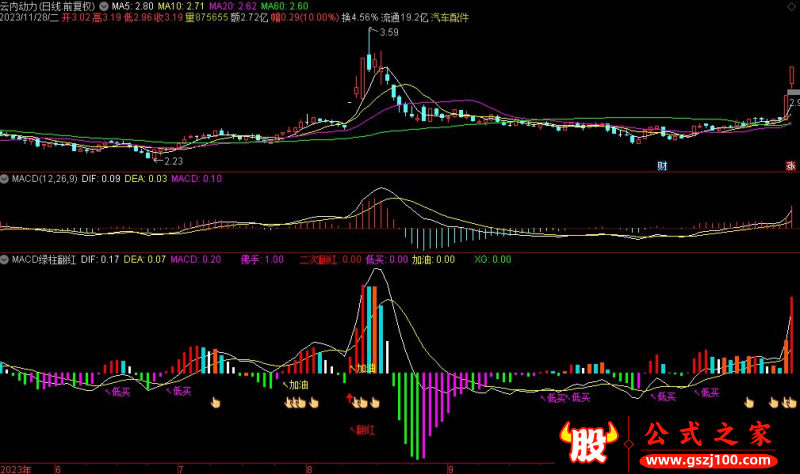The height and width of the screenshot is (474, 800).
Task: Click the 2.23 lowest price label
Action: pos(173,161)
